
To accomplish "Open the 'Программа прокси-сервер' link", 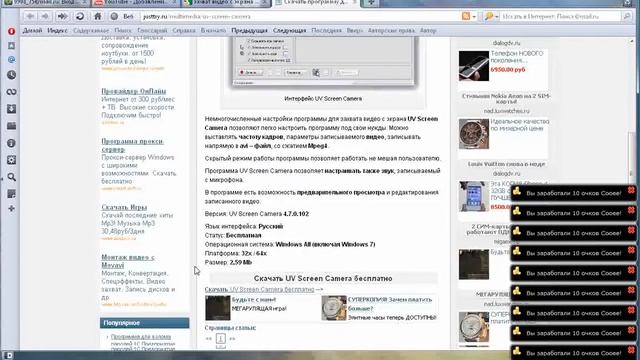I will pos(132,145).
